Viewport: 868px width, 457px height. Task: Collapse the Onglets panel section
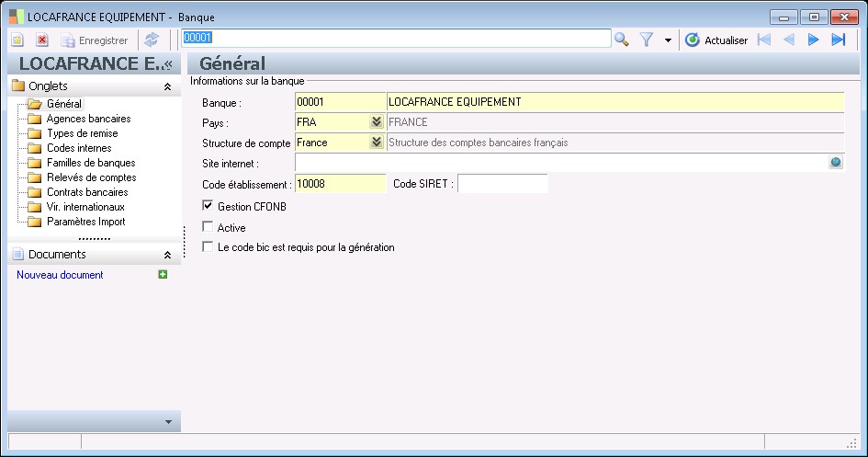tap(167, 86)
